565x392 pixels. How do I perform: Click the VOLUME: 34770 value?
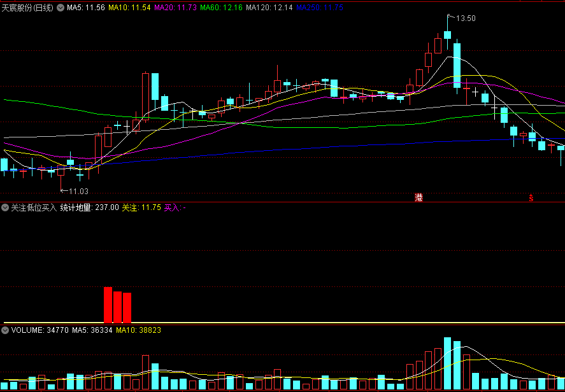[x=39, y=330]
